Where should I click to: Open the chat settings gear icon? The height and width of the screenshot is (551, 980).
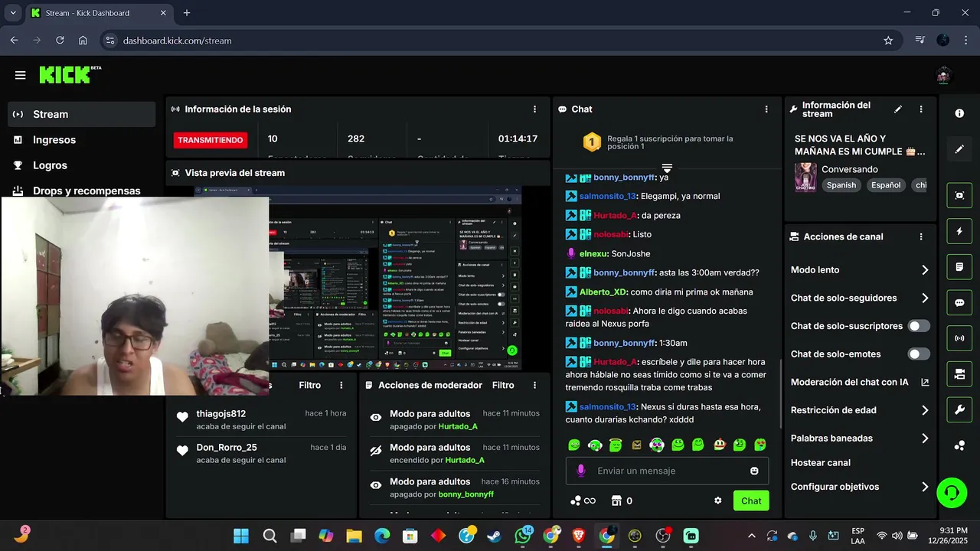tap(717, 501)
